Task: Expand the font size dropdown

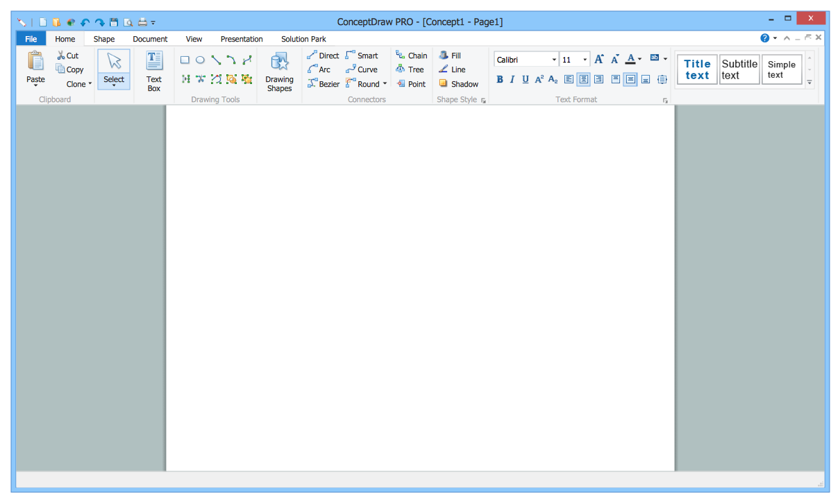Action: pos(585,60)
